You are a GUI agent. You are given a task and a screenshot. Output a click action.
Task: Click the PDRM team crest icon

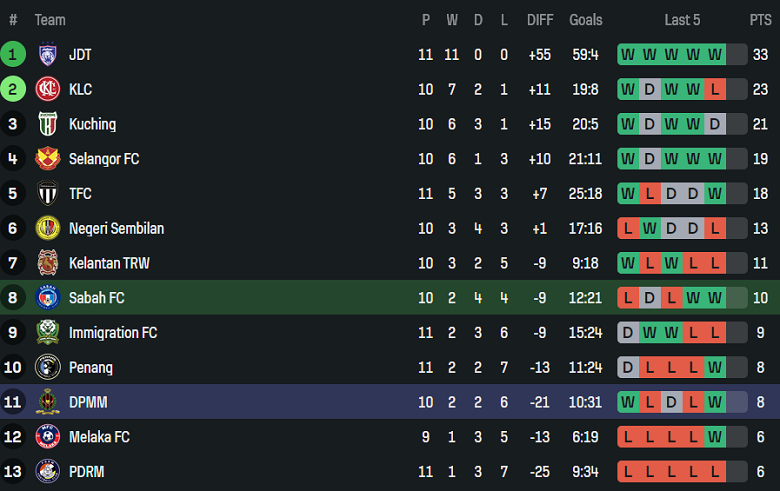(x=48, y=471)
